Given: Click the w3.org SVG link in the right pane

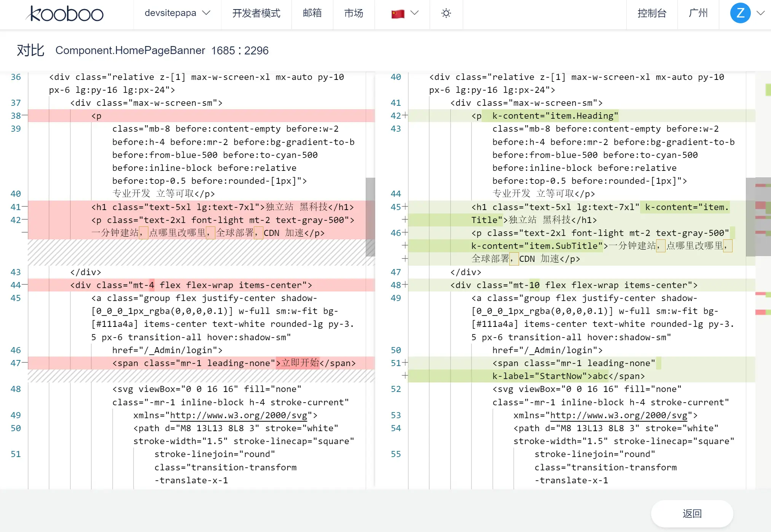Looking at the screenshot, I should [618, 415].
